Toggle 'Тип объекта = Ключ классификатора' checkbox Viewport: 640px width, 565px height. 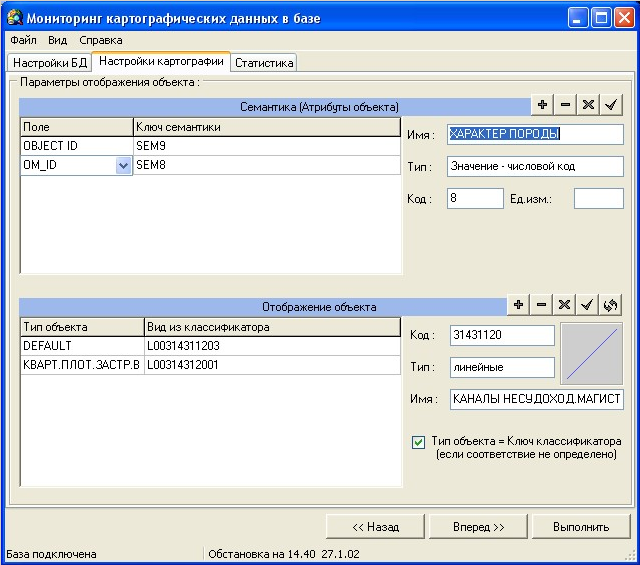418,442
